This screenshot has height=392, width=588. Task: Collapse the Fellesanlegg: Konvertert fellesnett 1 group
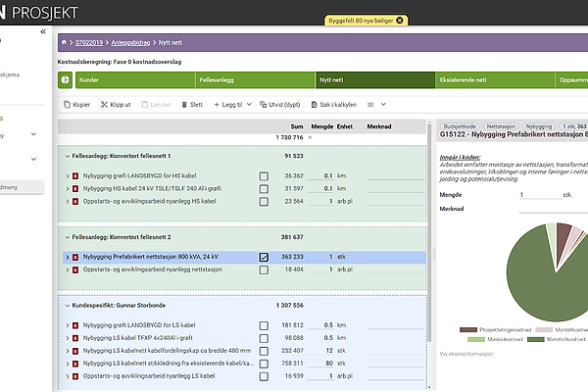click(65, 156)
